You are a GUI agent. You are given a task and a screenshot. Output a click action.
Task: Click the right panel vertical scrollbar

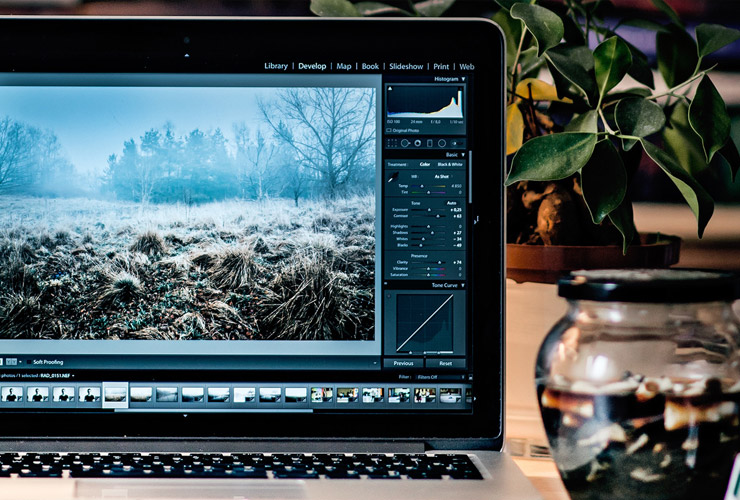471,177
